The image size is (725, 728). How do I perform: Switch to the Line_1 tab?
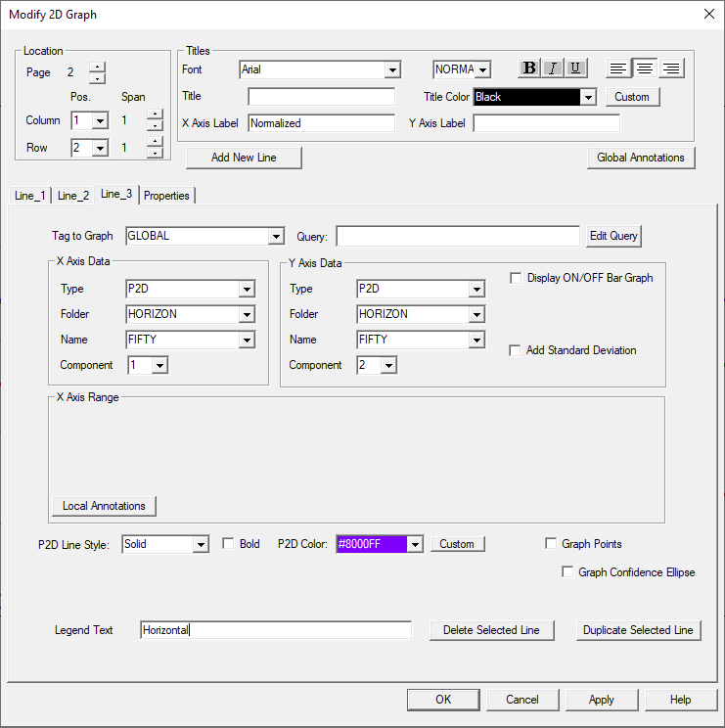[29, 196]
